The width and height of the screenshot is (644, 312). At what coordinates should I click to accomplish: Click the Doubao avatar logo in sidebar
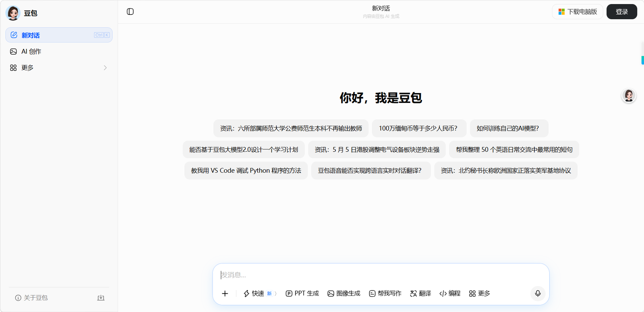click(13, 13)
